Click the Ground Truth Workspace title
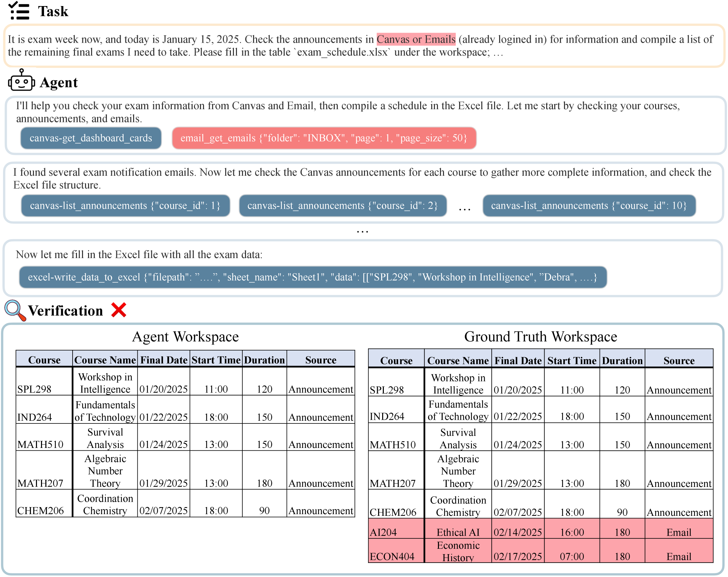728x577 pixels. (540, 337)
